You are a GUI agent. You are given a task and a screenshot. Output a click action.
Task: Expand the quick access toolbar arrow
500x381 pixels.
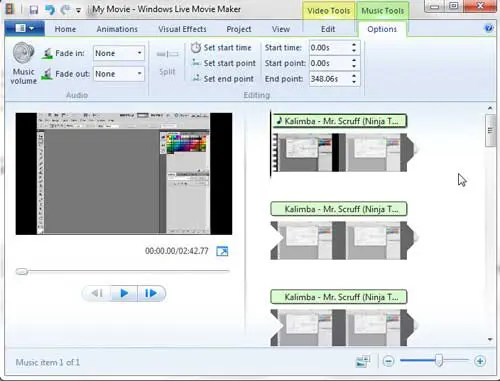click(x=78, y=10)
